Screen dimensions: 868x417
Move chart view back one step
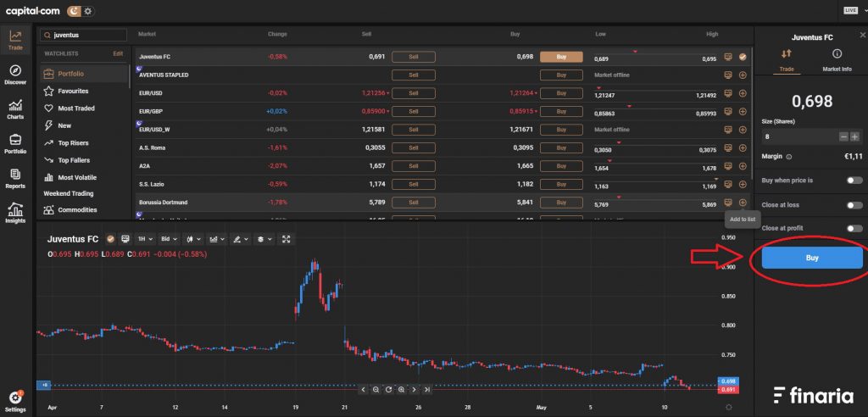363,390
